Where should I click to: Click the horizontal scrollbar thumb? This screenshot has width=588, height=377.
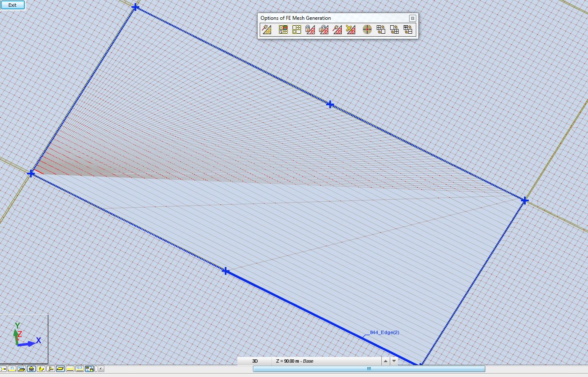click(369, 369)
